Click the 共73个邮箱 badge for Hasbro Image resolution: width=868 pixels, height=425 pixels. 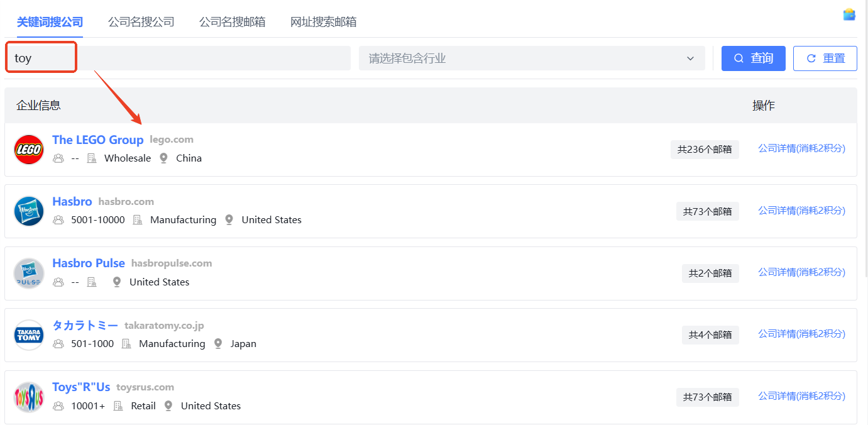708,211
